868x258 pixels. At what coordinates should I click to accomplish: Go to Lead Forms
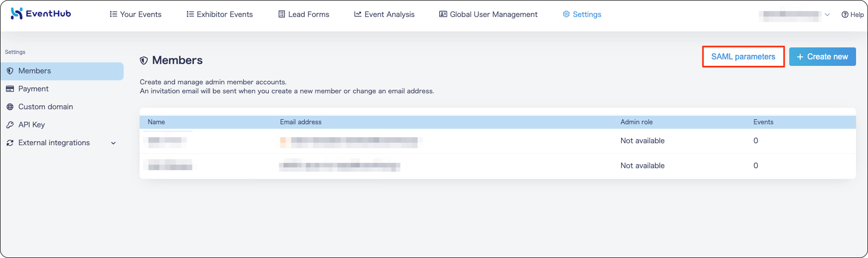tap(304, 14)
